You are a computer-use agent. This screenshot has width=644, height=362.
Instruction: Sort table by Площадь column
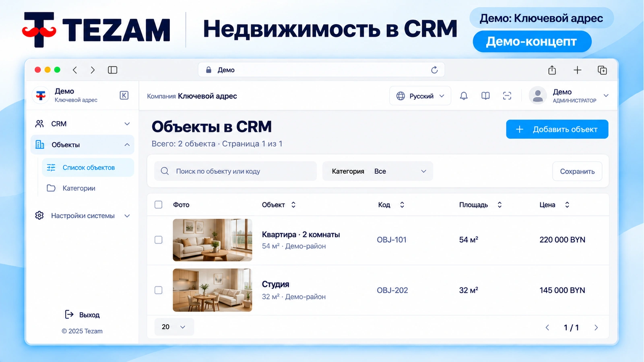point(481,205)
